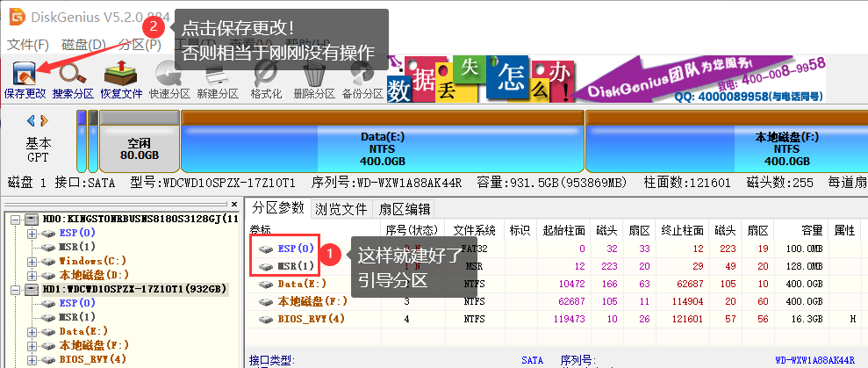Switch to the 浏览文件 tab
This screenshot has width=868, height=368.
[x=341, y=209]
